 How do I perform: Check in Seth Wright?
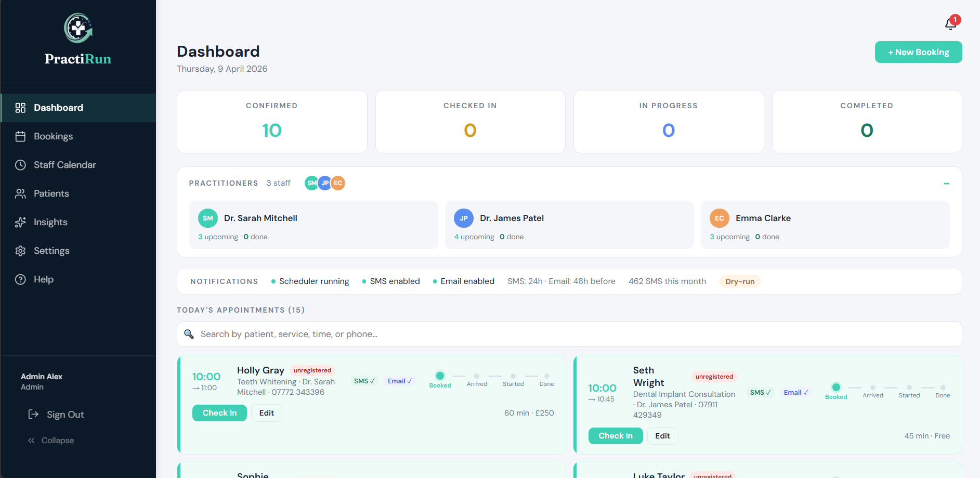pos(616,436)
